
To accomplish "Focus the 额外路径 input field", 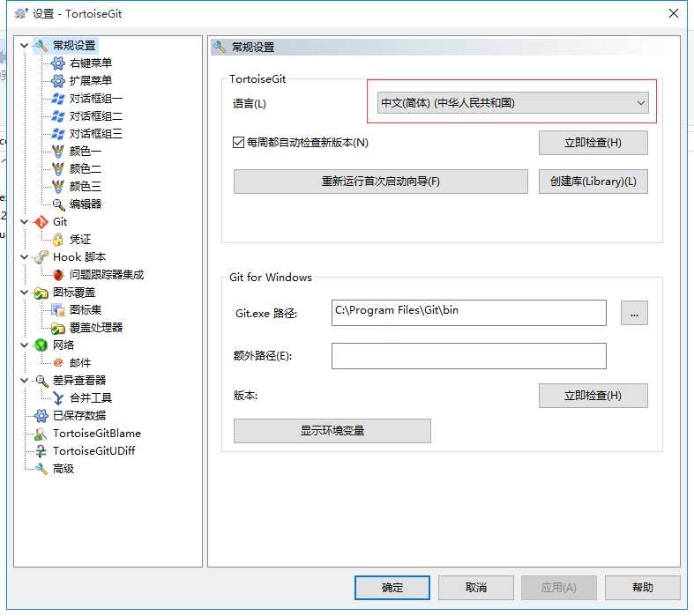I will (469, 356).
